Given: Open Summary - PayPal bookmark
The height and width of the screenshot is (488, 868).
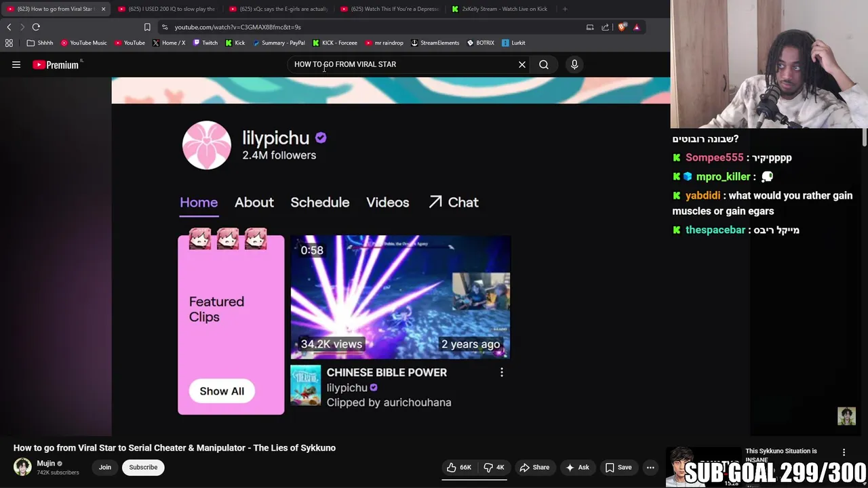Looking at the screenshot, I should coord(279,43).
